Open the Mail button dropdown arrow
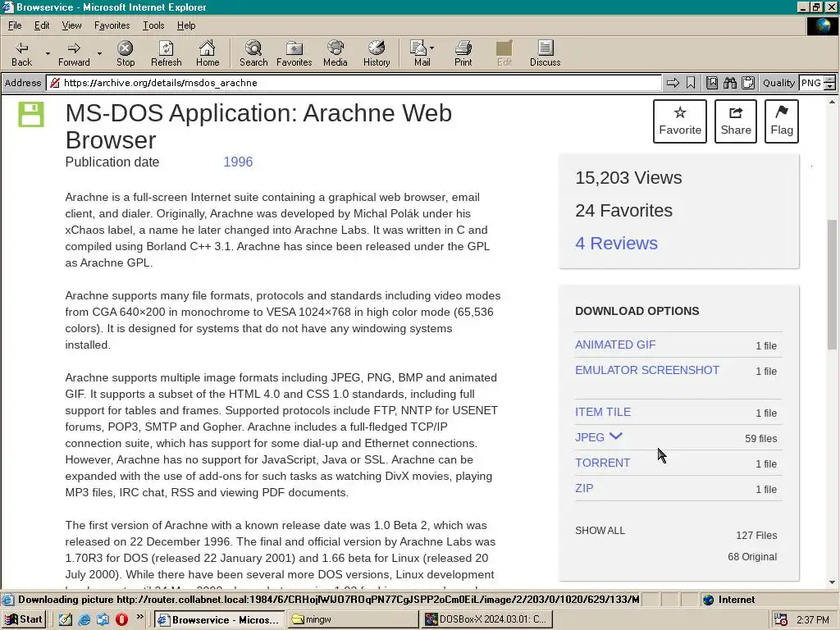Screen dimensions: 840x630 431,48
